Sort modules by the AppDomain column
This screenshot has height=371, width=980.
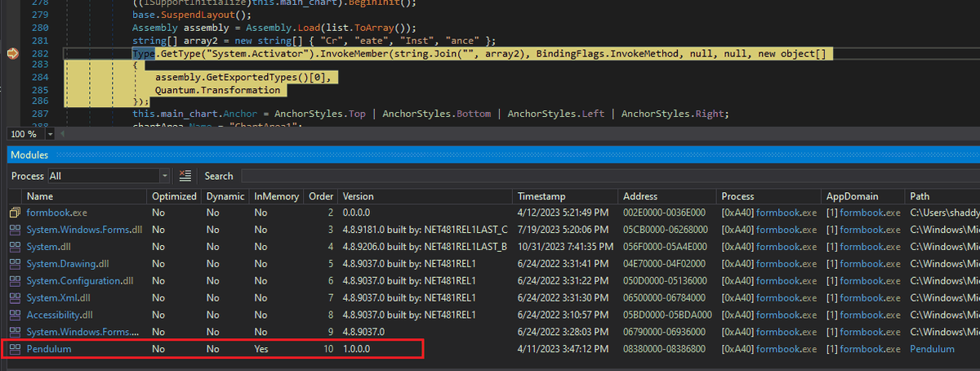click(862, 196)
